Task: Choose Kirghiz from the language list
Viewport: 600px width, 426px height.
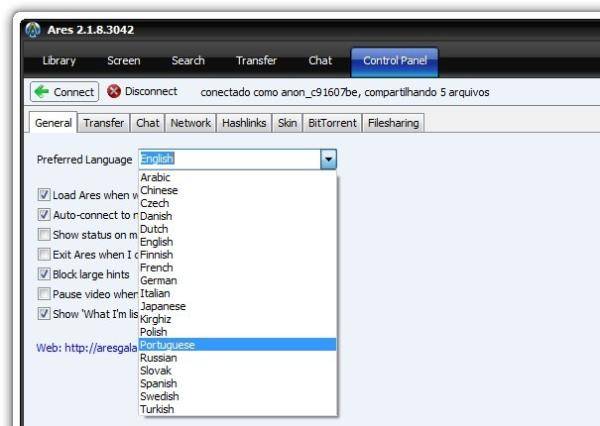Action: [238, 319]
